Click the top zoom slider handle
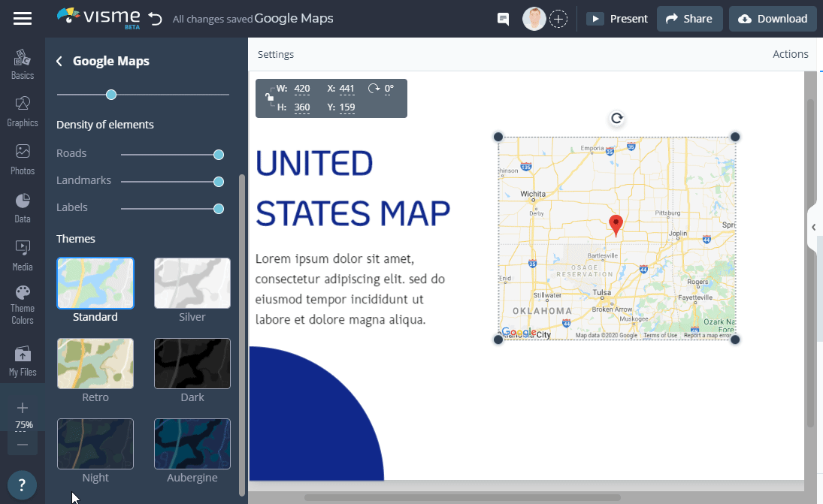The height and width of the screenshot is (504, 823). [110, 95]
